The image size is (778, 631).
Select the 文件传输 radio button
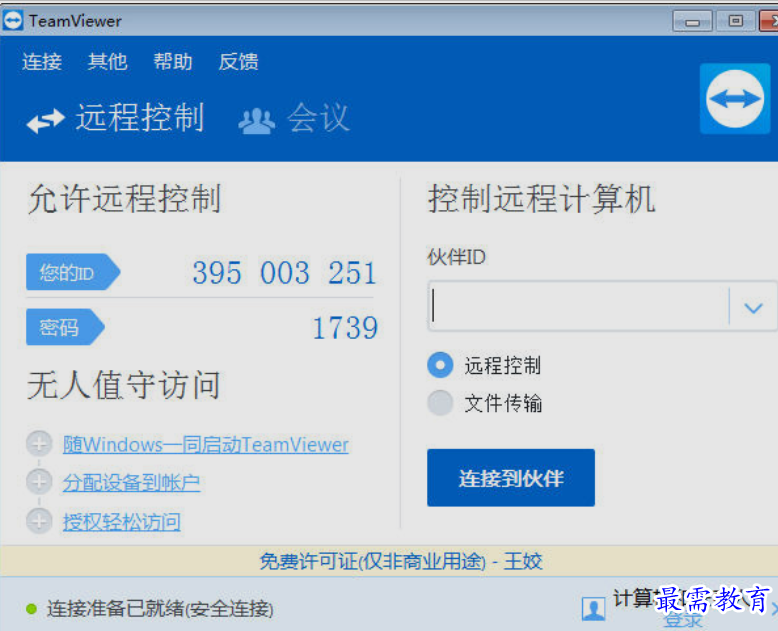440,402
